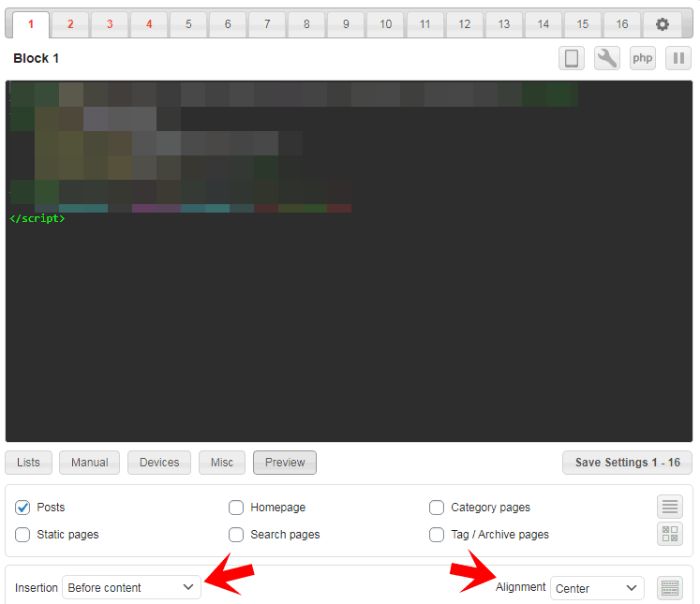Image resolution: width=700 pixels, height=604 pixels.
Task: Click the keyboard-style icon next to Alignment
Action: [x=670, y=588]
